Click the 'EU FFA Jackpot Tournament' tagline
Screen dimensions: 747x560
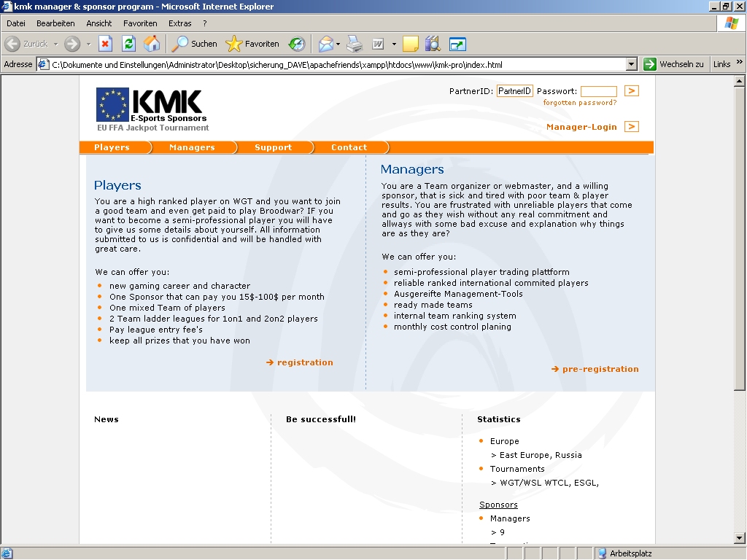153,128
